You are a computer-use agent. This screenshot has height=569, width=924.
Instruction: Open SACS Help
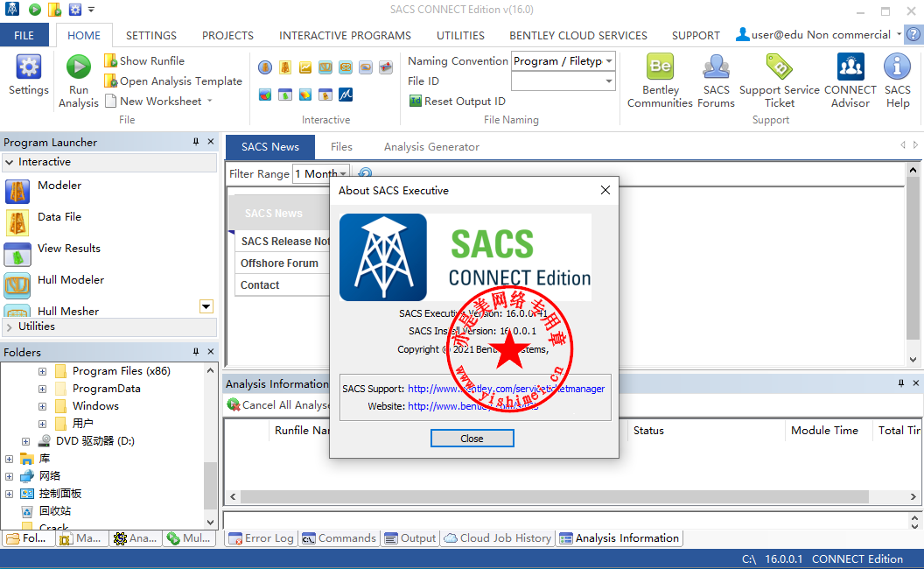pos(898,81)
